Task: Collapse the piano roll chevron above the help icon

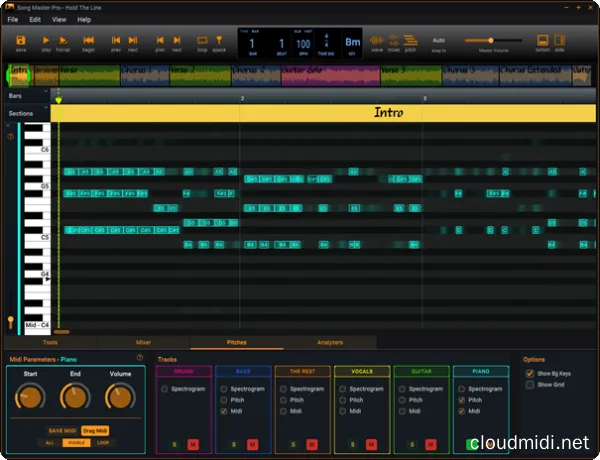Action: point(8,126)
